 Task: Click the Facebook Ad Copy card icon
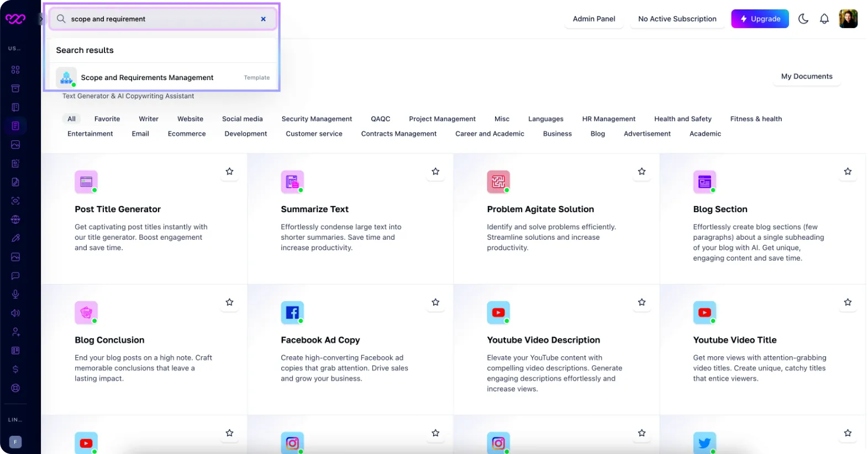[292, 313]
